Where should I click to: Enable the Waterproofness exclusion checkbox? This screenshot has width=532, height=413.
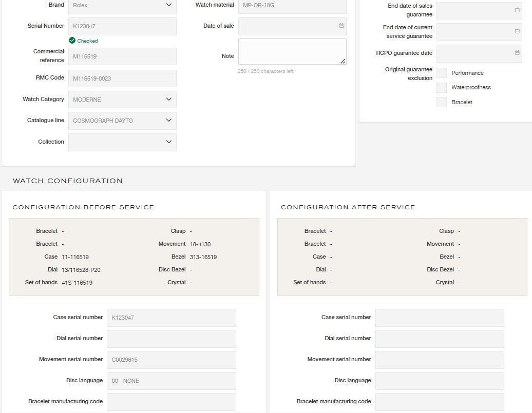click(x=441, y=88)
